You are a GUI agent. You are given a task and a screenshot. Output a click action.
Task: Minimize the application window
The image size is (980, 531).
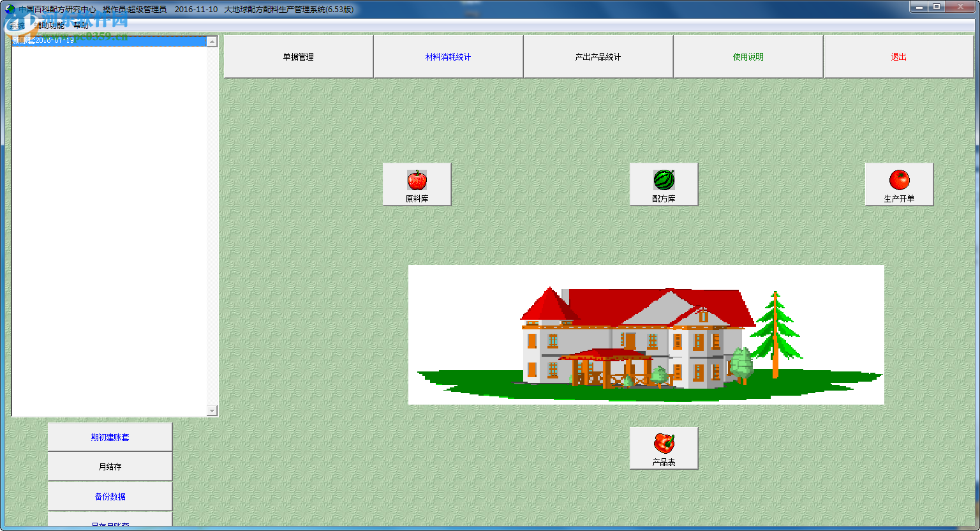(919, 7)
